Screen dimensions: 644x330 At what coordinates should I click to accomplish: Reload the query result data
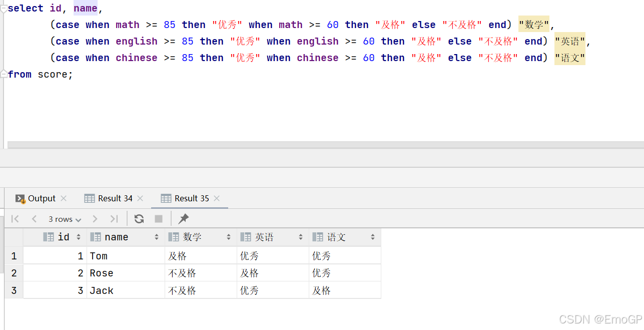point(139,219)
